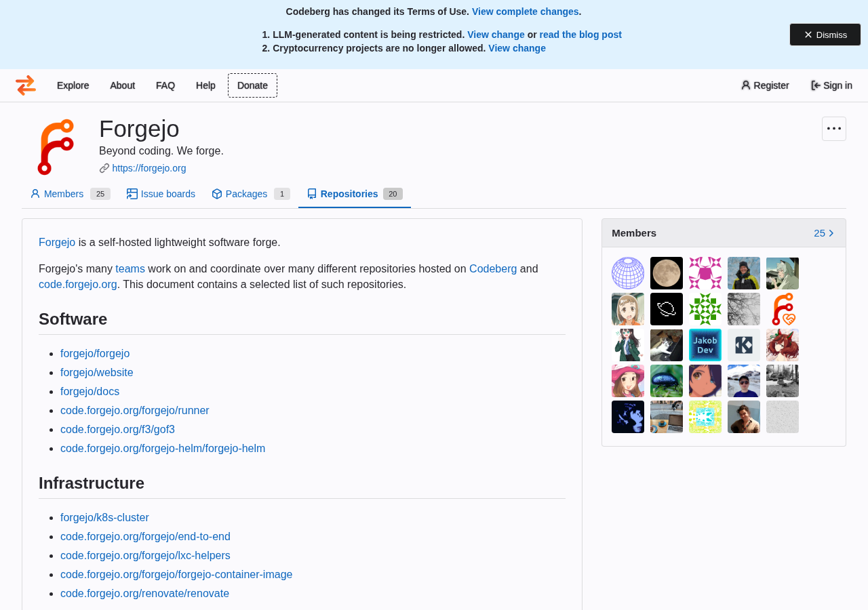
Task: Click the Jakob Dev member avatar
Action: pos(705,345)
